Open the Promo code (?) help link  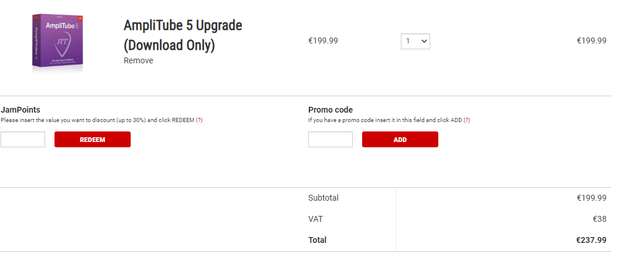(x=466, y=120)
